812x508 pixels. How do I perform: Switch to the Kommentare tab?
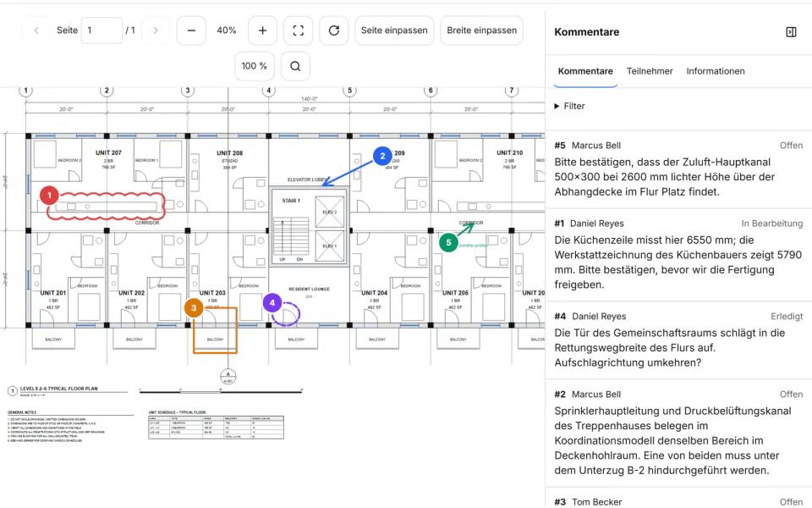point(585,71)
